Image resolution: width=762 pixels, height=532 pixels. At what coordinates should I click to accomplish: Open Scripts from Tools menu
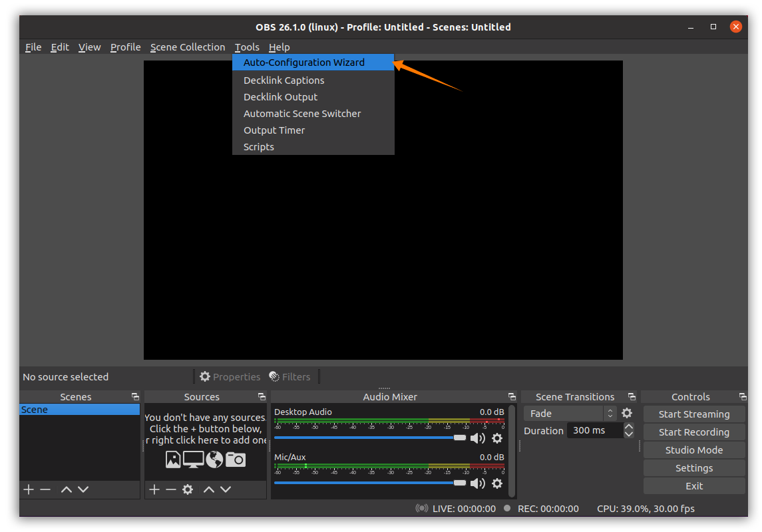313,146
